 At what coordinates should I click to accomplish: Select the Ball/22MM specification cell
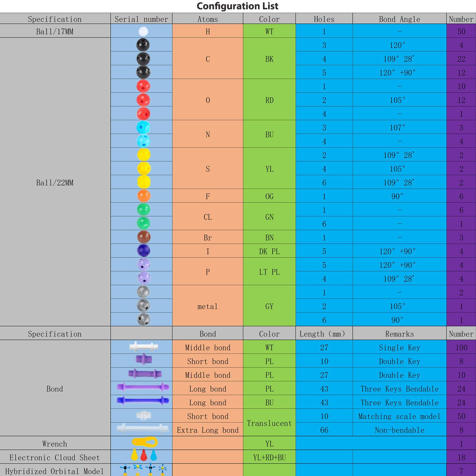tap(55, 182)
